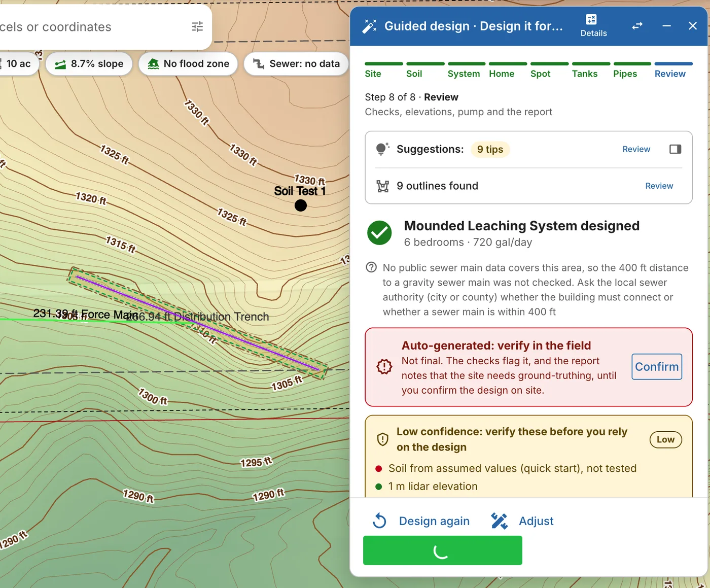This screenshot has width=710, height=588.
Task: Click the 10 ac chip
Action: click(18, 64)
